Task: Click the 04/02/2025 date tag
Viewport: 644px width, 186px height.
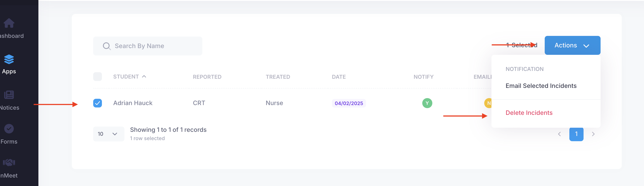Action: tap(349, 103)
